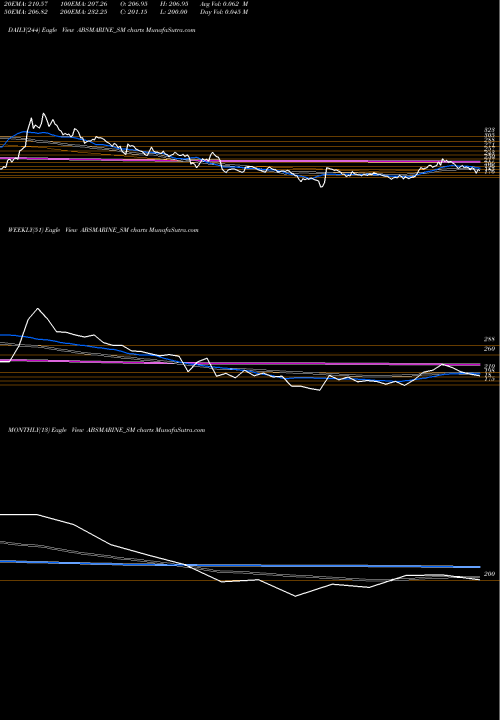
Task: Click the lowest dip of the monthly price line
Action: click(x=295, y=596)
